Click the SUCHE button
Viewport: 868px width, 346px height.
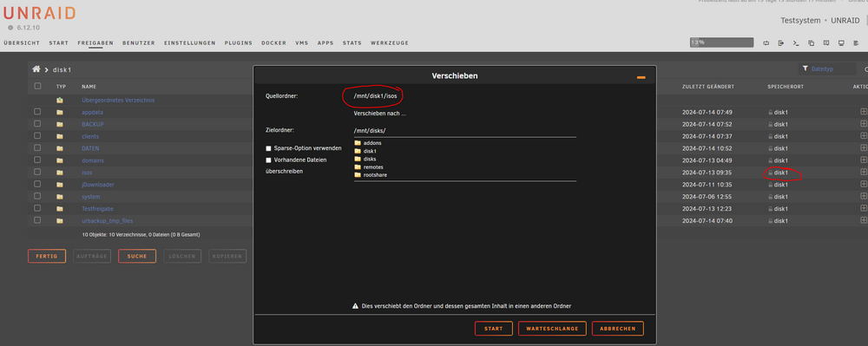[137, 256]
